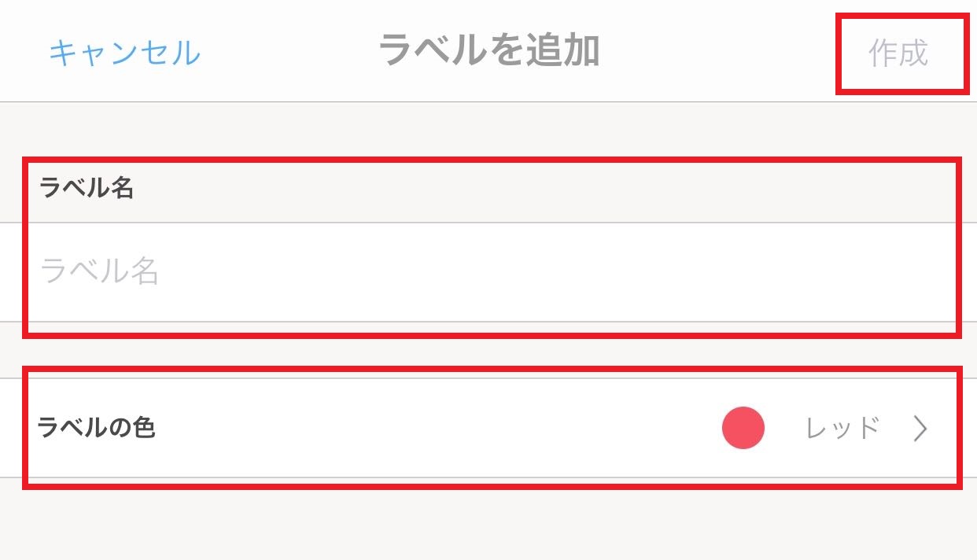The width and height of the screenshot is (977, 560).
Task: Click the gray gap above ラベルの色 row
Action: point(488,352)
